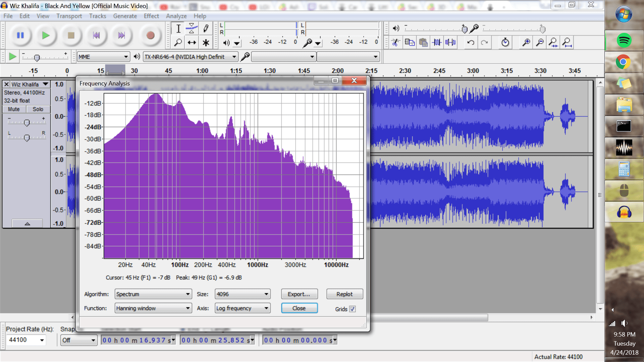Open the TX-NR646-4 playback device dropdown
Image resolution: width=644 pixels, height=362 pixels.
(x=191, y=57)
